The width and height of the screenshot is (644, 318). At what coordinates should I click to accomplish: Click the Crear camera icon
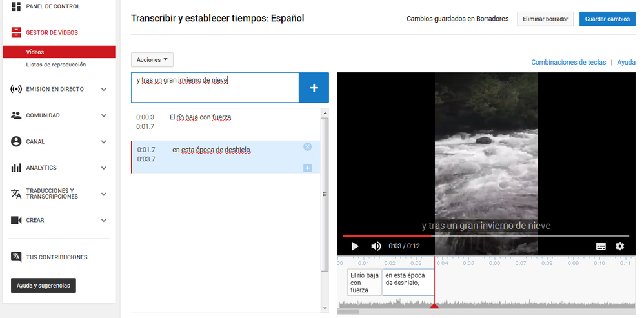[16, 221]
